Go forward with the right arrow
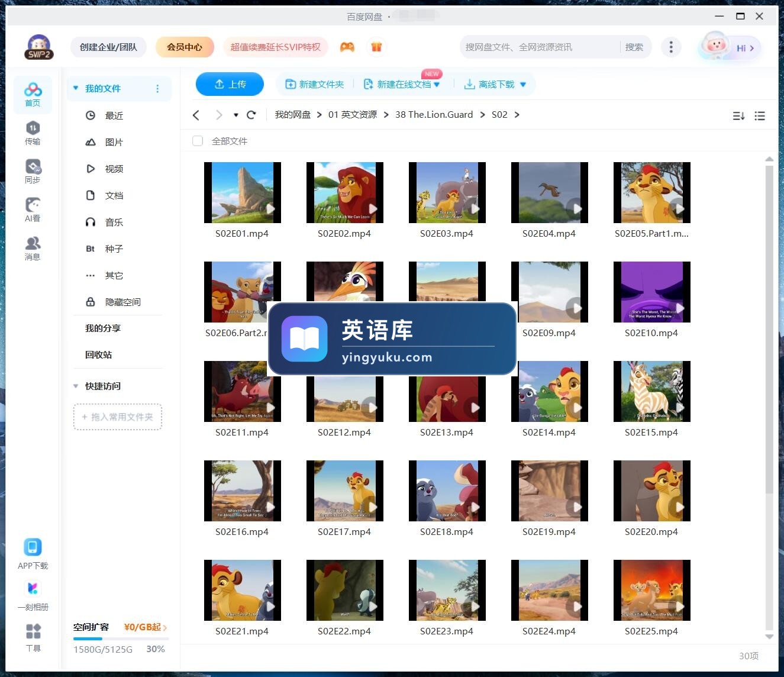The height and width of the screenshot is (677, 784). click(x=219, y=115)
